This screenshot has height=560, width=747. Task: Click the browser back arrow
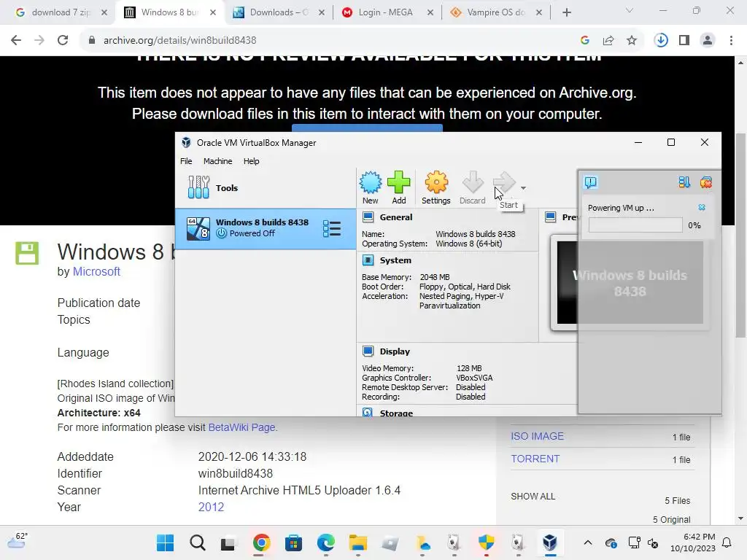16,41
